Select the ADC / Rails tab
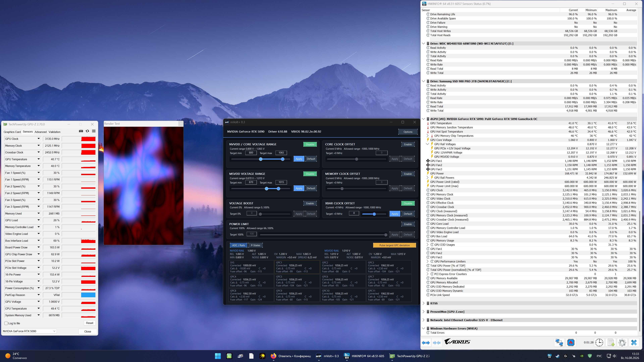 point(238,245)
